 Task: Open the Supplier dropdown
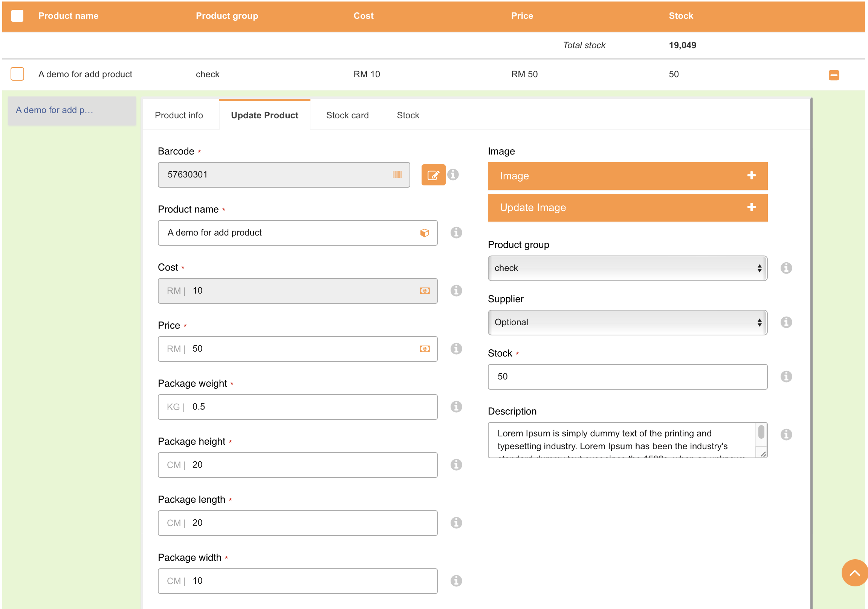(627, 322)
